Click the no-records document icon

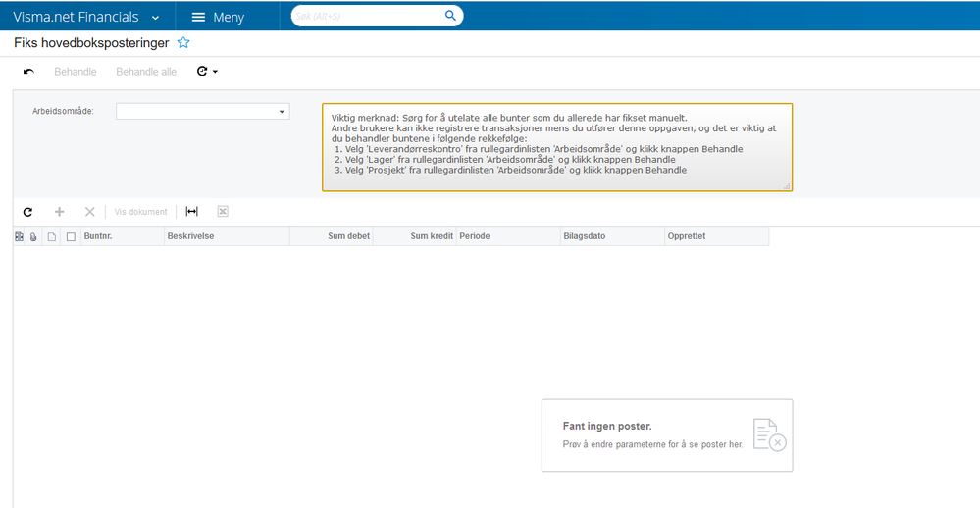click(769, 434)
